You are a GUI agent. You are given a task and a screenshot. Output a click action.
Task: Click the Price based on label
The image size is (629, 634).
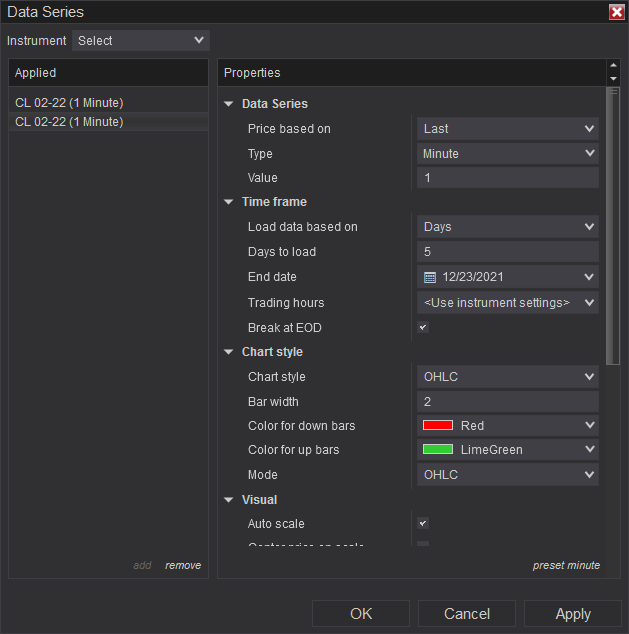pyautogui.click(x=289, y=129)
